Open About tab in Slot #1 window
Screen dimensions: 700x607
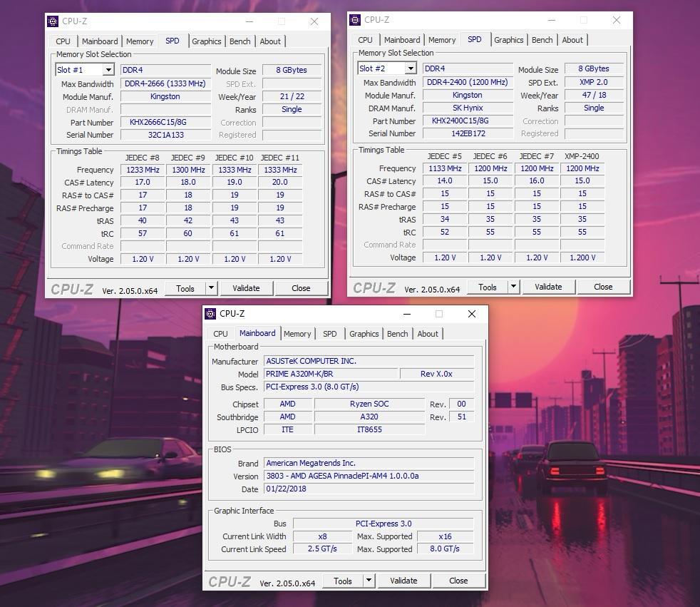coord(270,41)
